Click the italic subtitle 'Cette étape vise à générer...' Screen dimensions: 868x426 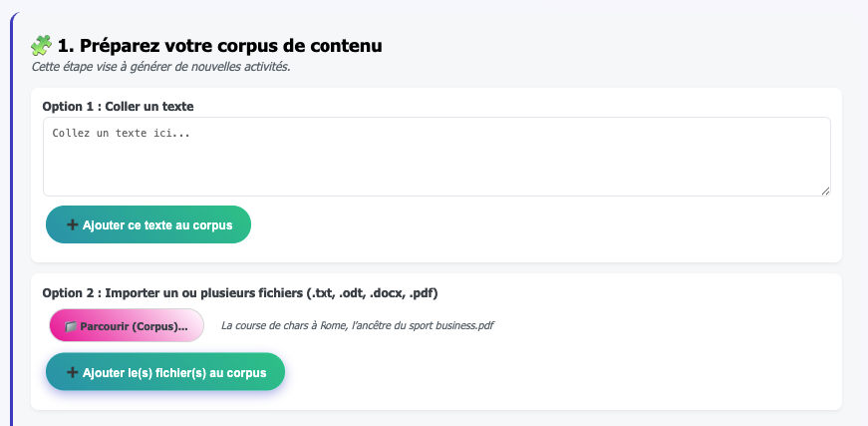coord(160,67)
